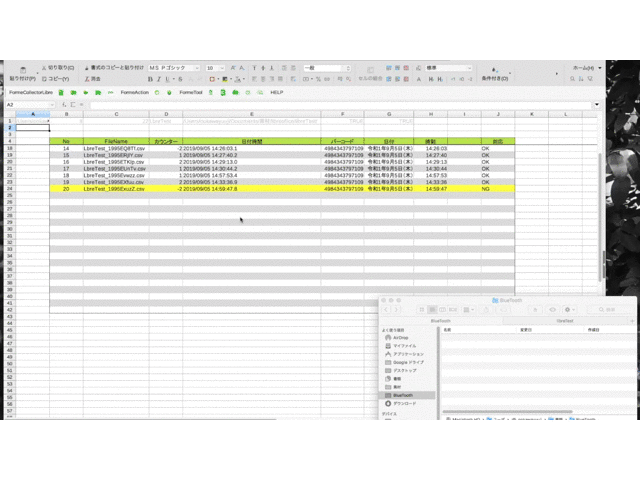Click the FormeAction toolbar button
The width and height of the screenshot is (640, 480).
point(134,92)
